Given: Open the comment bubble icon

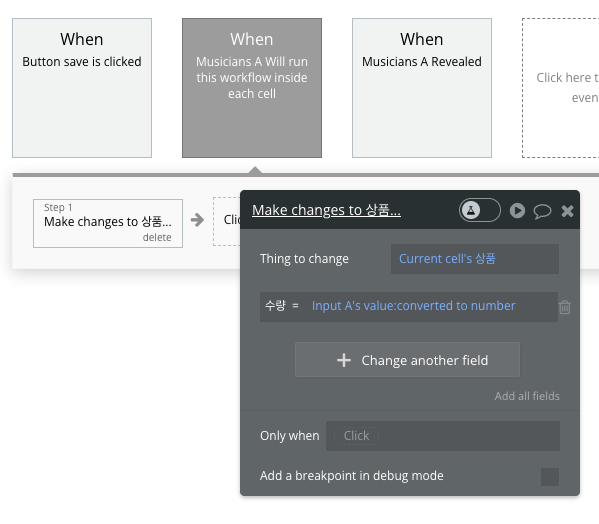Looking at the screenshot, I should 542,211.
